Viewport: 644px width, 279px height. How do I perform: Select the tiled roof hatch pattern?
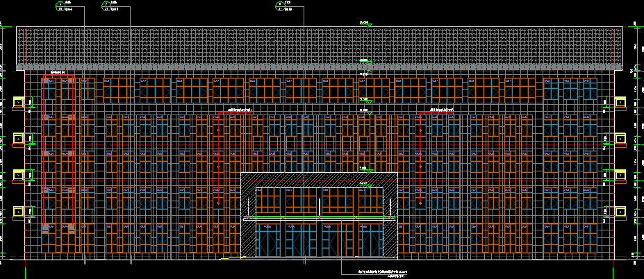click(320, 48)
